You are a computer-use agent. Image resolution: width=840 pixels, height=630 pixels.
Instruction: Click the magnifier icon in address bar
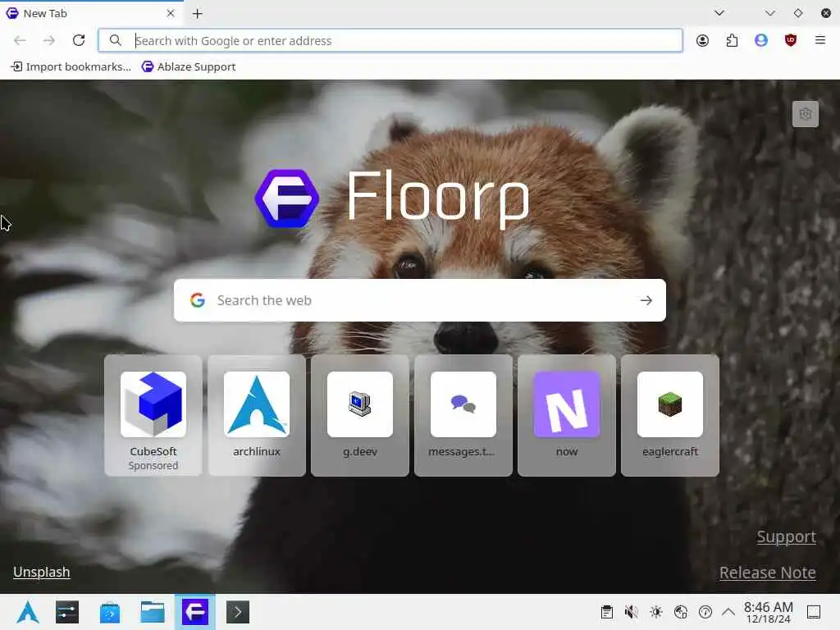[115, 40]
